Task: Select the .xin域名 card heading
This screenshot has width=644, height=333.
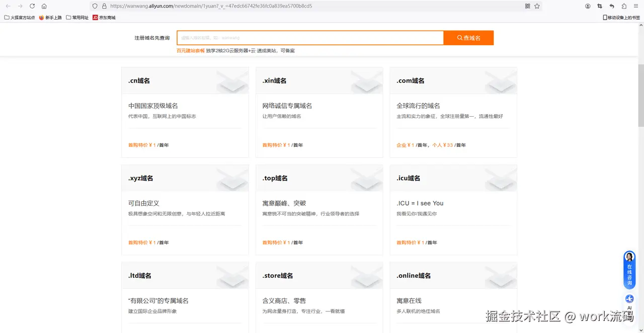Action: [274, 80]
